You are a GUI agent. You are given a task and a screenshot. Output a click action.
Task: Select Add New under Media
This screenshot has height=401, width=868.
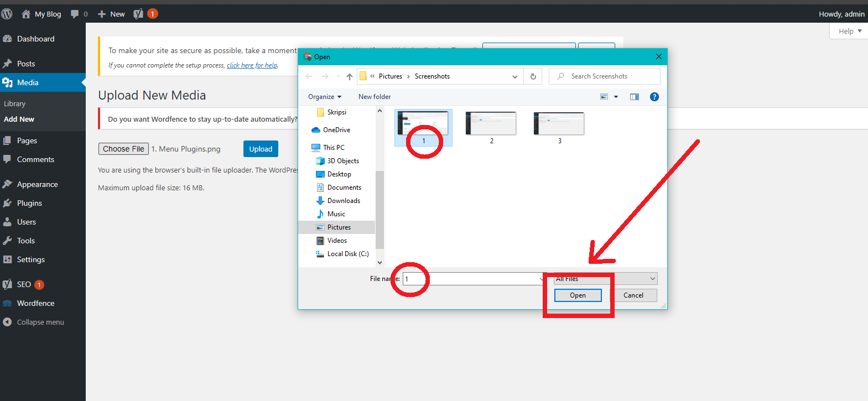(x=19, y=119)
